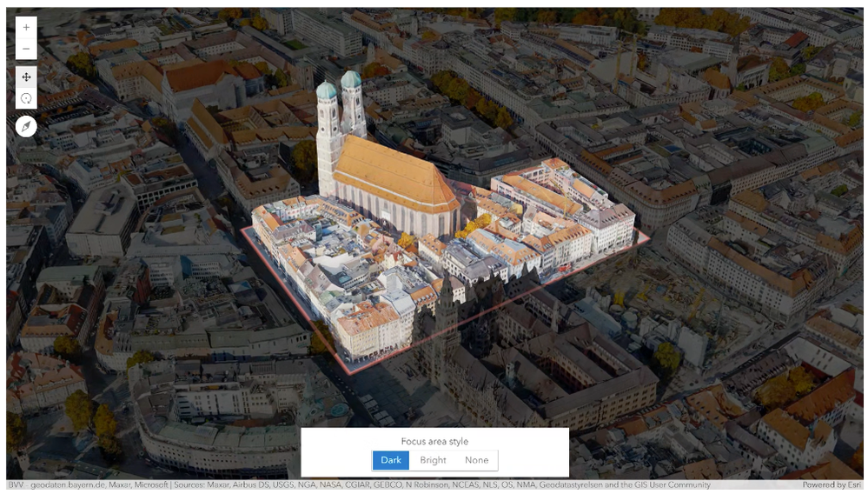Activate the pan navigation tool
The image size is (868, 494).
(26, 77)
